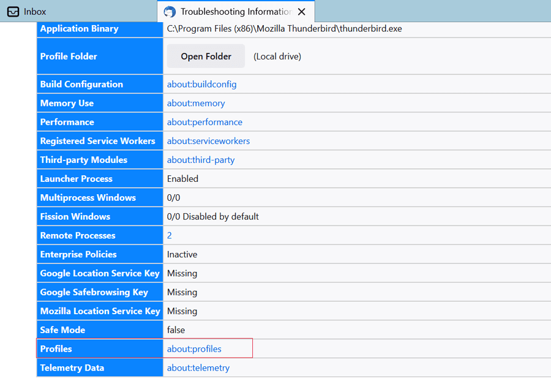Click the Google Location Service Key header
551x392 pixels.
[x=100, y=273]
